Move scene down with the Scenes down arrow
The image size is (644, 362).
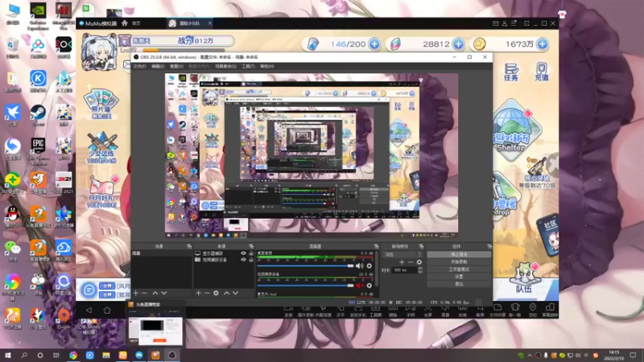pyautogui.click(x=164, y=293)
